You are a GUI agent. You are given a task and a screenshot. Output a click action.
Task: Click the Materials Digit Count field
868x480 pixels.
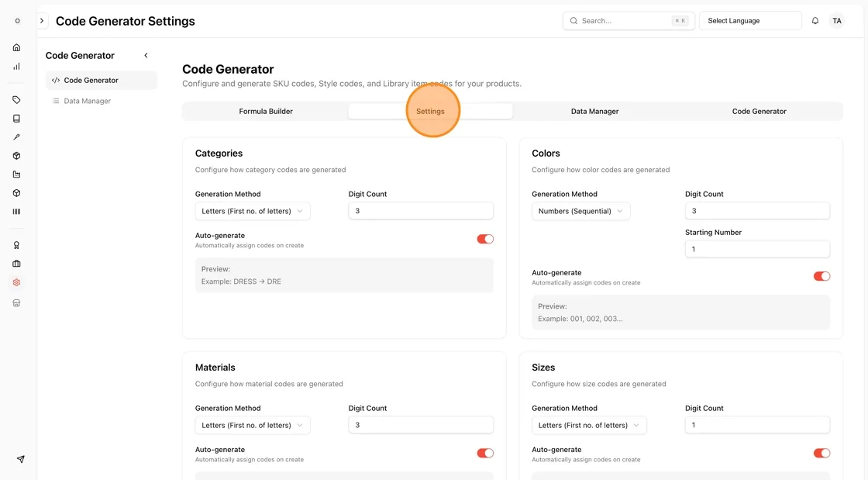(421, 425)
